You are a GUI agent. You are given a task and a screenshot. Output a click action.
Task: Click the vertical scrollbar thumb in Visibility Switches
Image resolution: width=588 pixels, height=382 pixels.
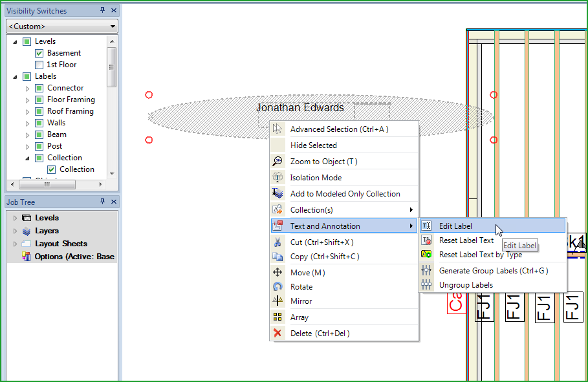point(111,67)
